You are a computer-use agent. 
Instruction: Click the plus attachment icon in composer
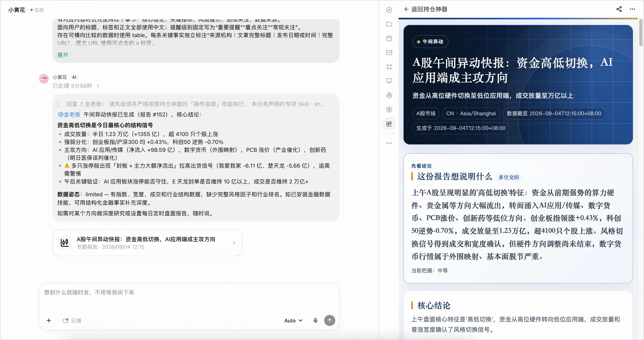[x=49, y=320]
